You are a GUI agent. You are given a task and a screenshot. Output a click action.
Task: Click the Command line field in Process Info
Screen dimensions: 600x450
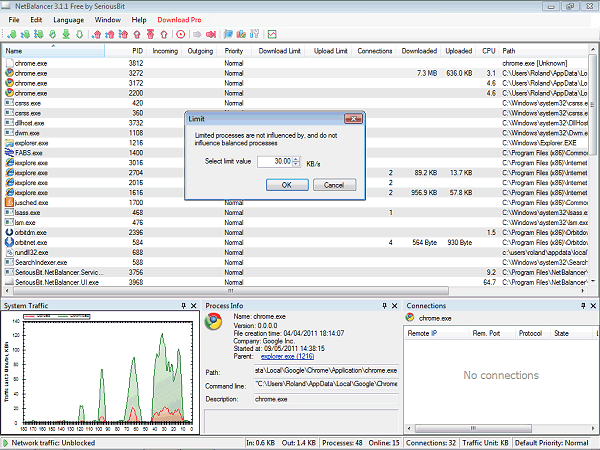pyautogui.click(x=326, y=384)
